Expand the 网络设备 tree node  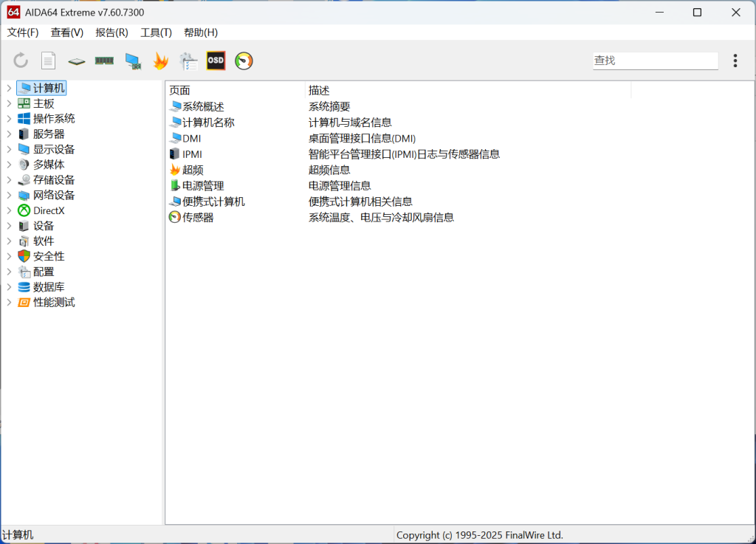9,195
